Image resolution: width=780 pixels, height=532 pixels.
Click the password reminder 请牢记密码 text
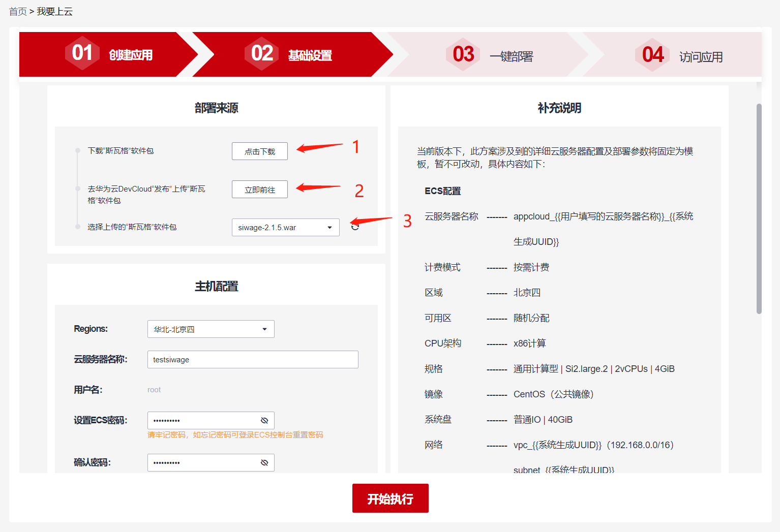(x=235, y=435)
